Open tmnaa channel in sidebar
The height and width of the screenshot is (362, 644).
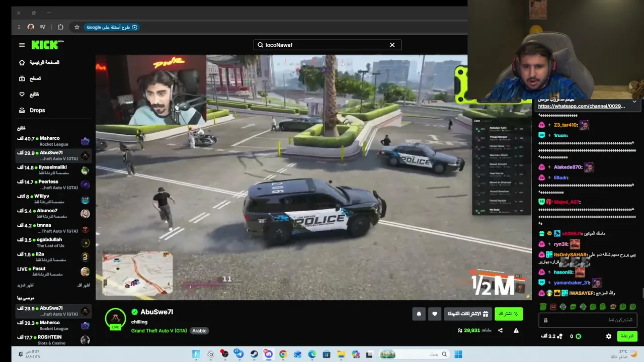click(53, 228)
